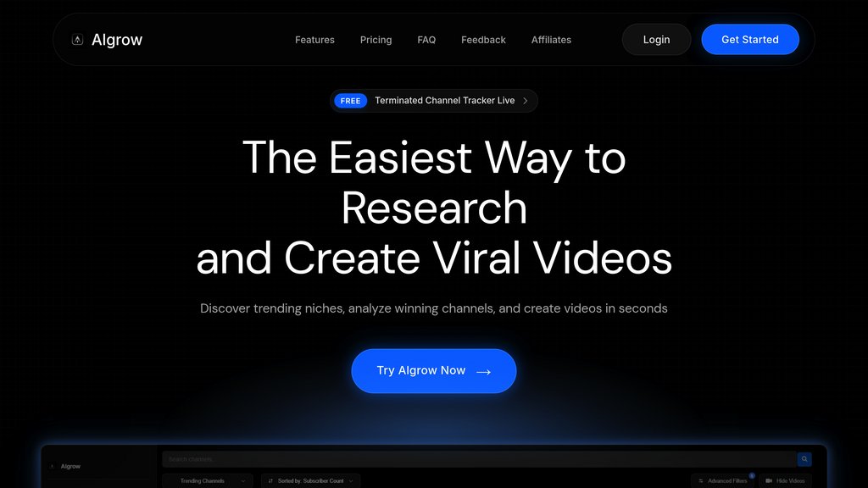Click the chevron beside Terminated Channel Tracker
The width and height of the screenshot is (868, 488).
[x=525, y=101]
